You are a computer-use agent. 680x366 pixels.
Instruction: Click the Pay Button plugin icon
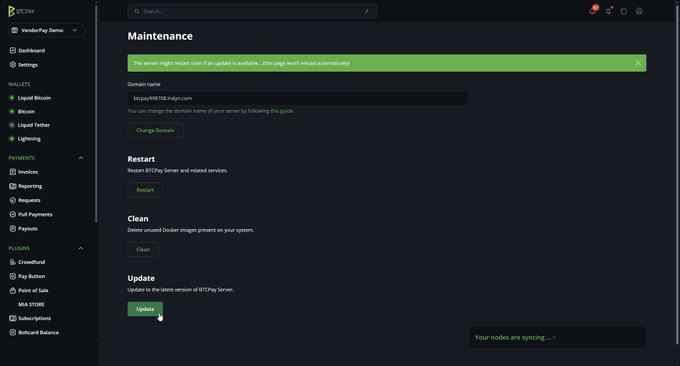click(13, 276)
